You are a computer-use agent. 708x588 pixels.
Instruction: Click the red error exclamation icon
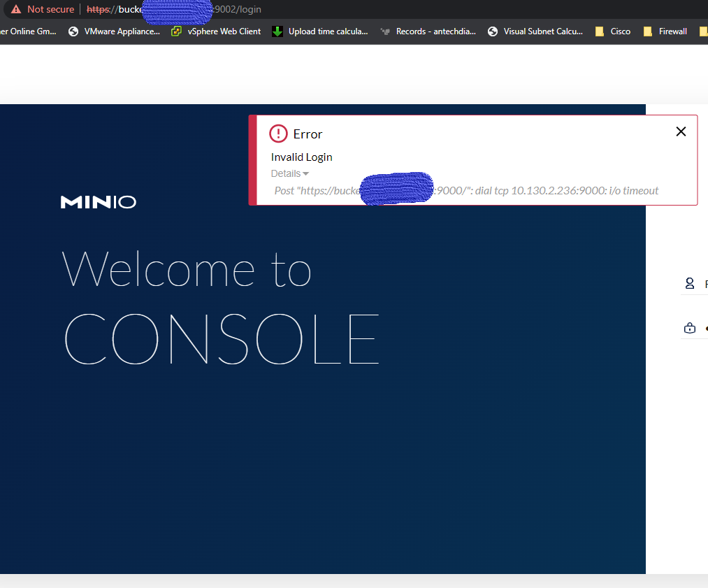tap(278, 134)
